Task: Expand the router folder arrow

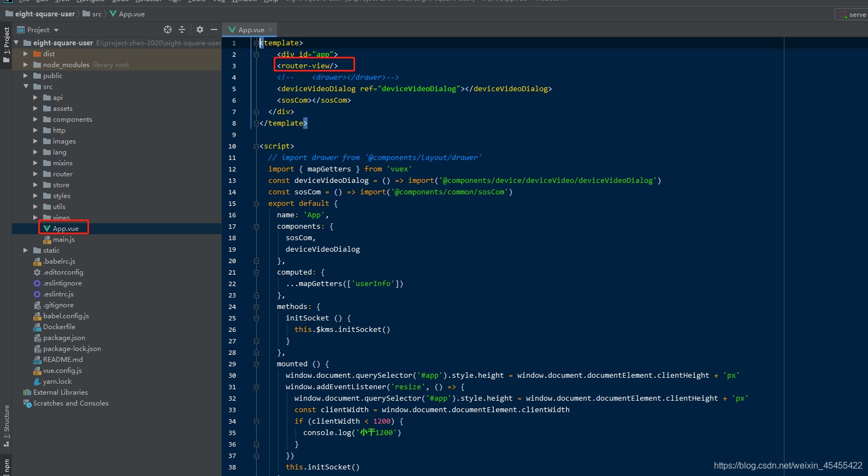Action: [36, 174]
